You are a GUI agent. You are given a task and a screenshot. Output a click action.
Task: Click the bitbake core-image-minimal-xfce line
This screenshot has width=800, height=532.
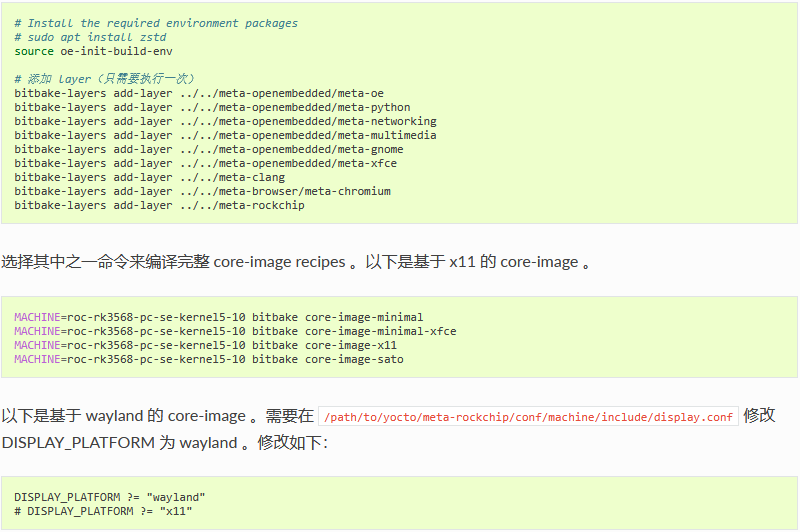pos(235,332)
